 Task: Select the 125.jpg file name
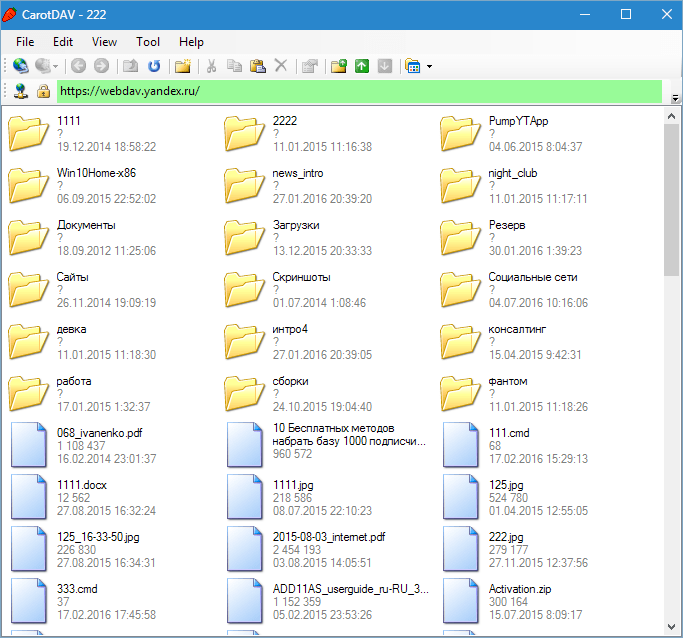click(506, 485)
